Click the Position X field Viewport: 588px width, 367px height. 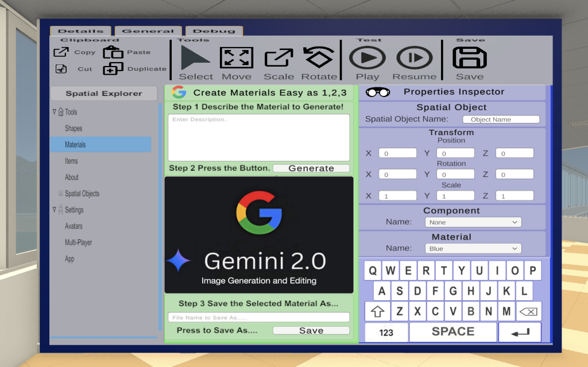point(397,153)
